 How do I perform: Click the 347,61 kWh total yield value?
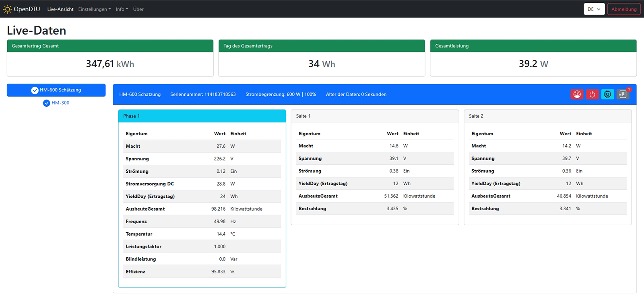[x=110, y=64]
